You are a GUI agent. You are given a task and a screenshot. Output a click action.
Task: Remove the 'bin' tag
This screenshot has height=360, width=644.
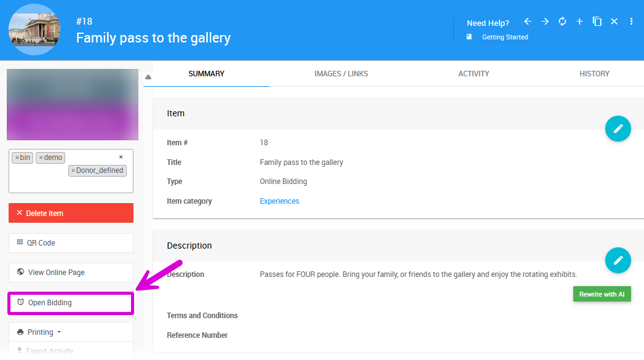(x=17, y=158)
